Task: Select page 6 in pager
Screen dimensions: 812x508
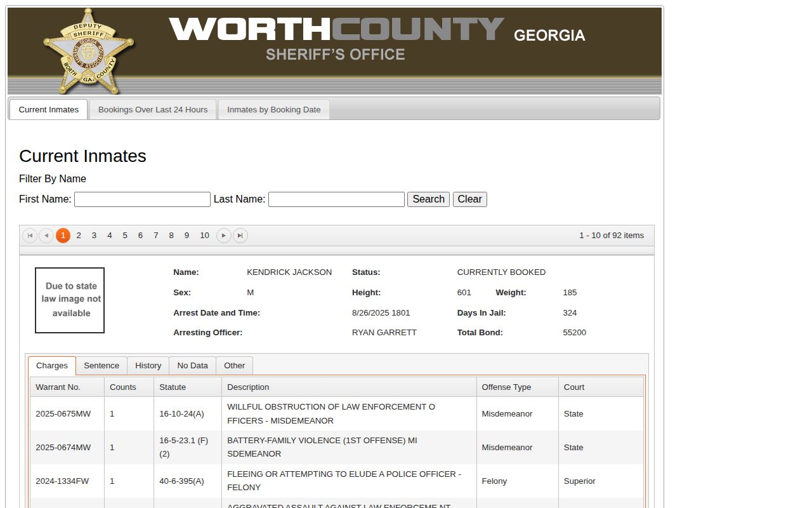Action: (x=140, y=236)
